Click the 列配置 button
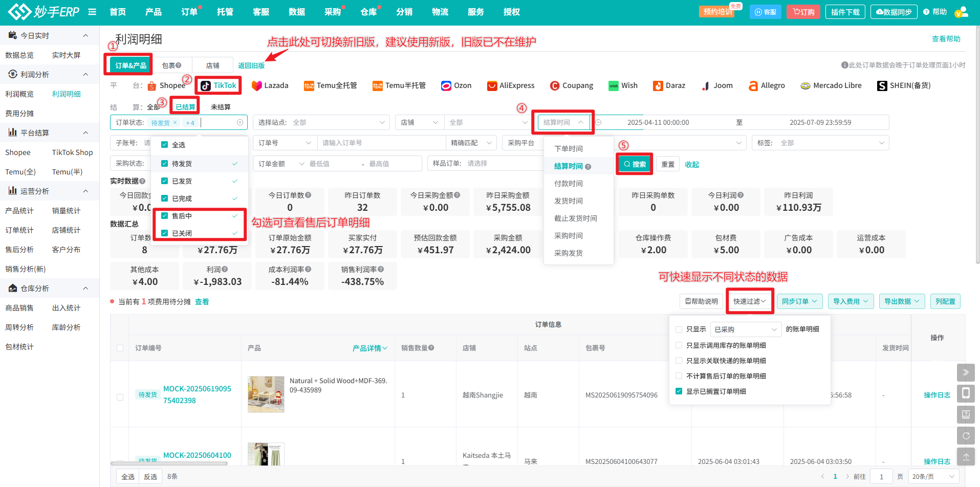The image size is (980, 487). click(945, 301)
